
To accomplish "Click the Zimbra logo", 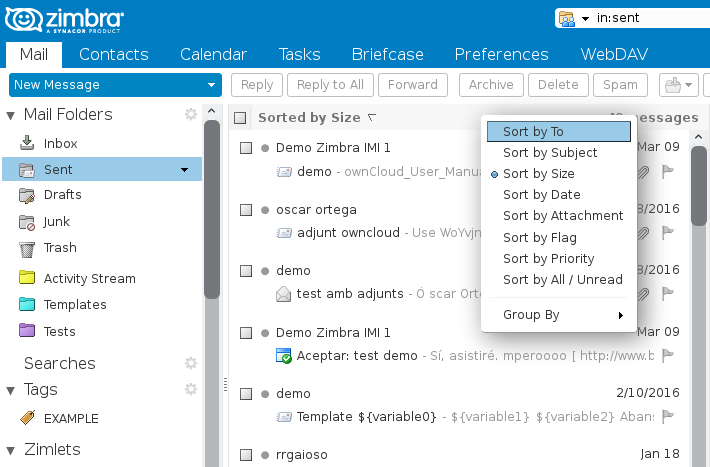I will pyautogui.click(x=64, y=20).
